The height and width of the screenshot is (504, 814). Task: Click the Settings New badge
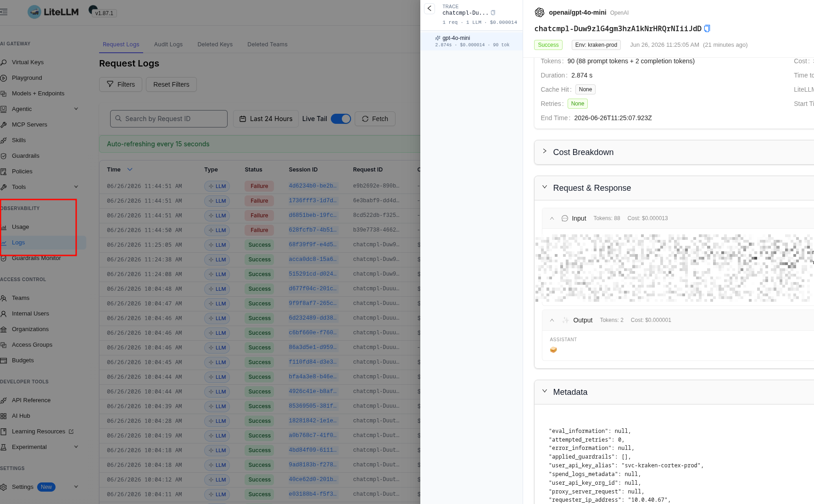[x=46, y=487]
